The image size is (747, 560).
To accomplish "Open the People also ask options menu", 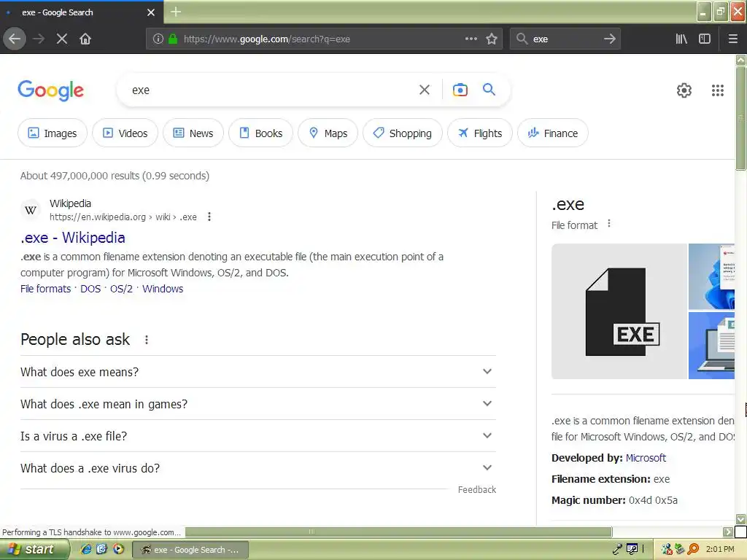I will 146,340.
